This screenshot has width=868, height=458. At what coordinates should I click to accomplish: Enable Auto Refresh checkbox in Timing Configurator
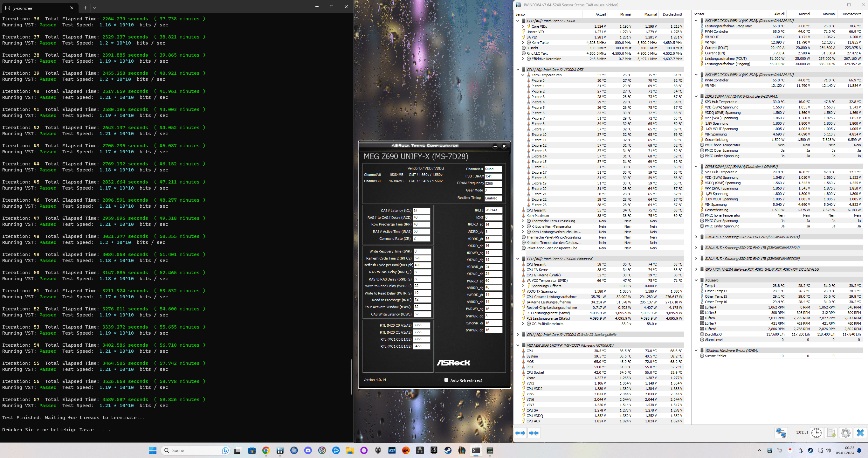coord(446,380)
